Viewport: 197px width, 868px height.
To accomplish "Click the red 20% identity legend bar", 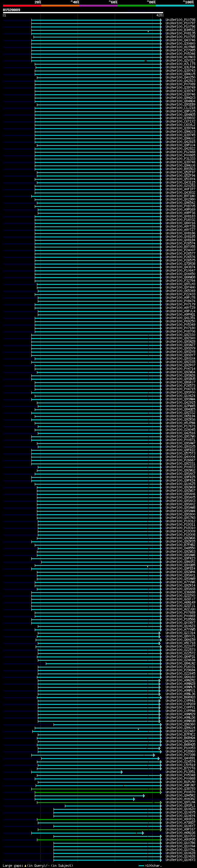I will [x=22, y=6].
